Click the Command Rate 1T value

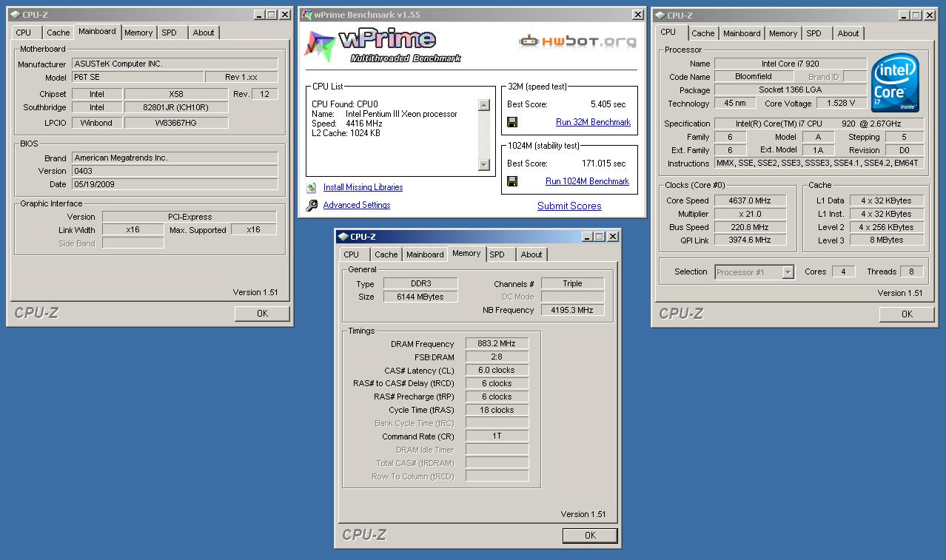497,436
